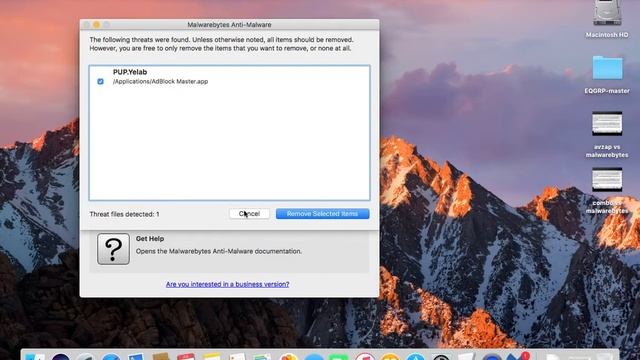Open the EQGRP-master folder on desktop
The height and width of the screenshot is (360, 640).
607,68
